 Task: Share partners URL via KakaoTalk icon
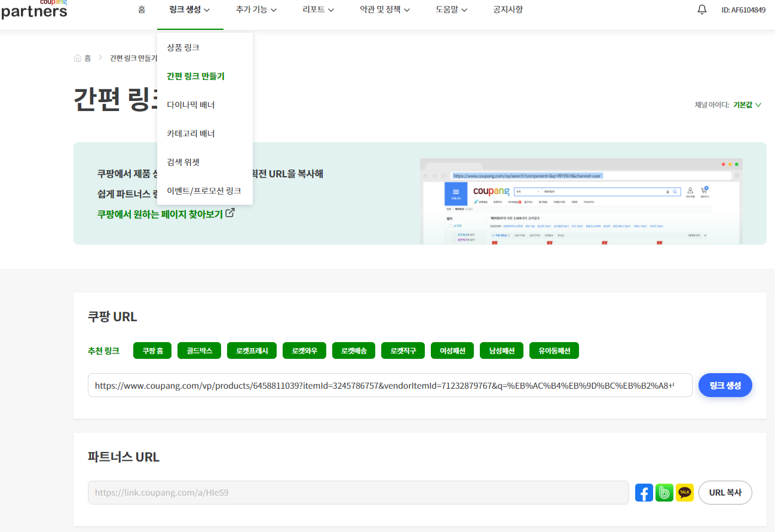685,493
